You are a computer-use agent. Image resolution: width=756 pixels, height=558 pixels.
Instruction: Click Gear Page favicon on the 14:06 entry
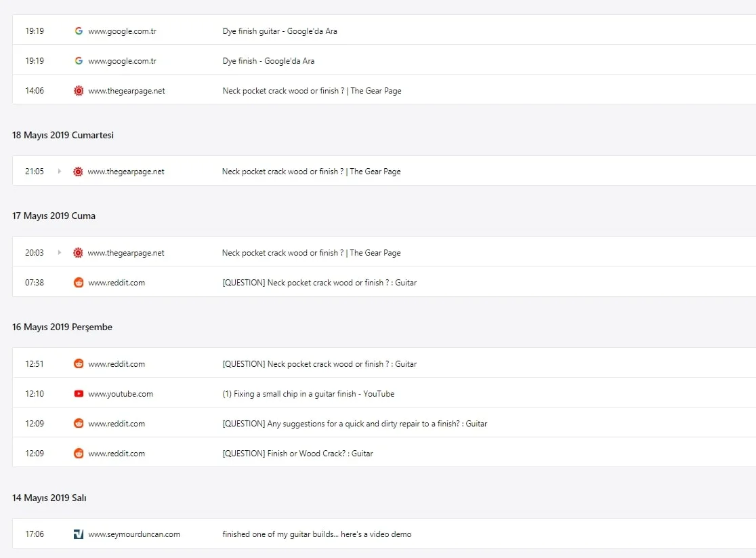coord(79,91)
